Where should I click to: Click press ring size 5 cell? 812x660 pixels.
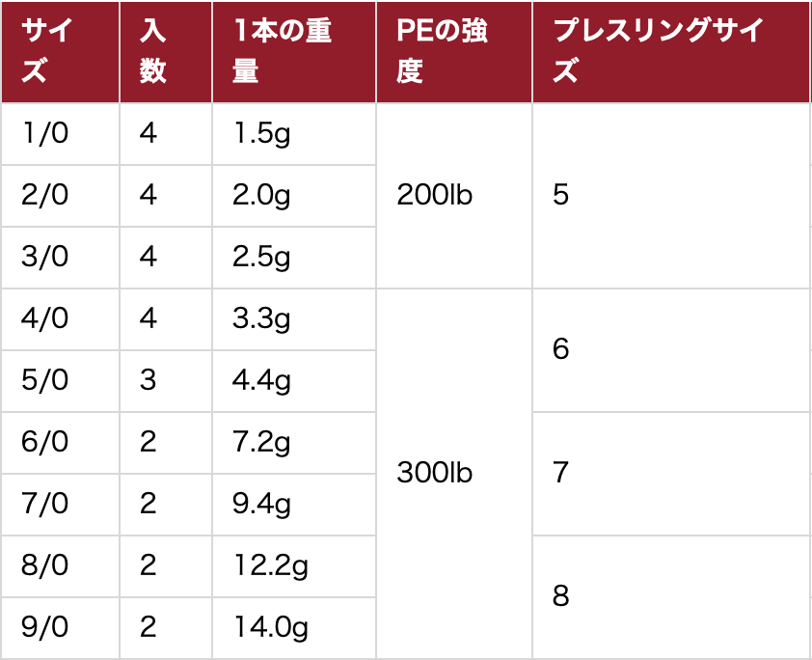pos(561,195)
